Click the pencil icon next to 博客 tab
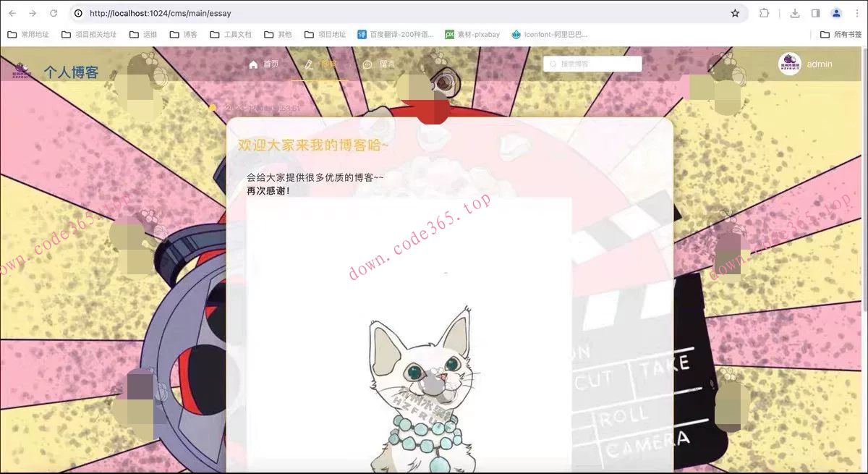The width and height of the screenshot is (868, 474). tap(309, 64)
